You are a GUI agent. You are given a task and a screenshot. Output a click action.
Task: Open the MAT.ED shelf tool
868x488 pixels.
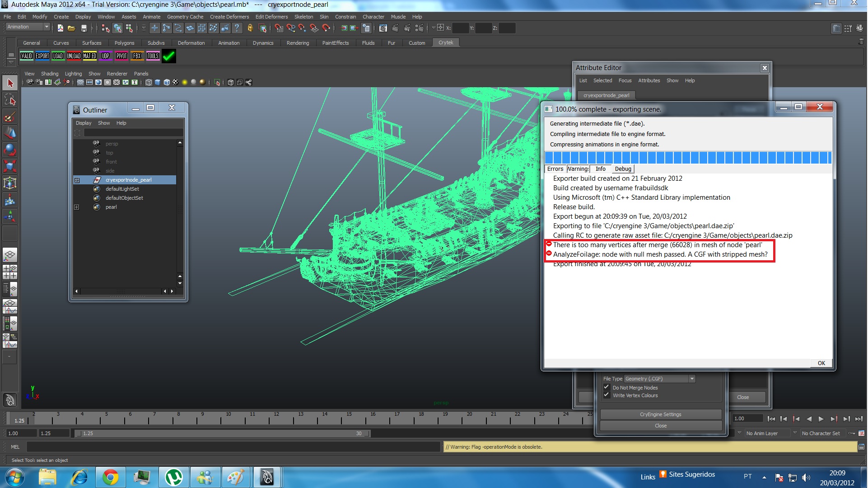tap(90, 56)
